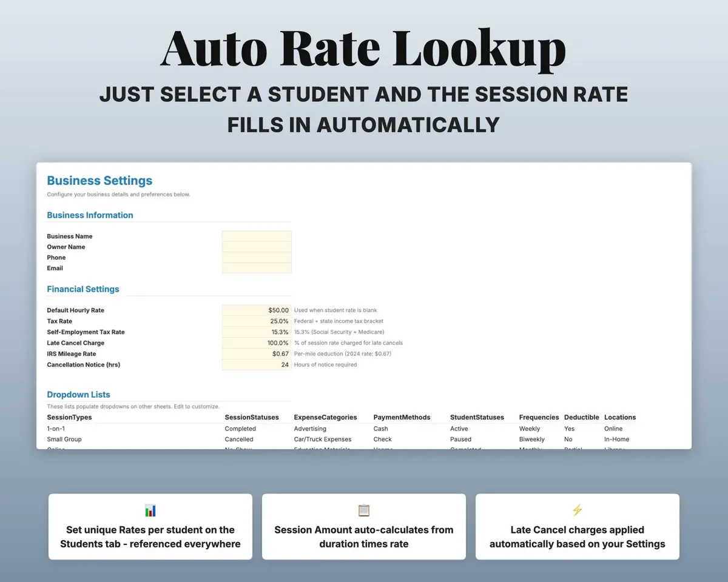The width and height of the screenshot is (728, 582).
Task: Select the Cancelled session status cell
Action: [239, 439]
